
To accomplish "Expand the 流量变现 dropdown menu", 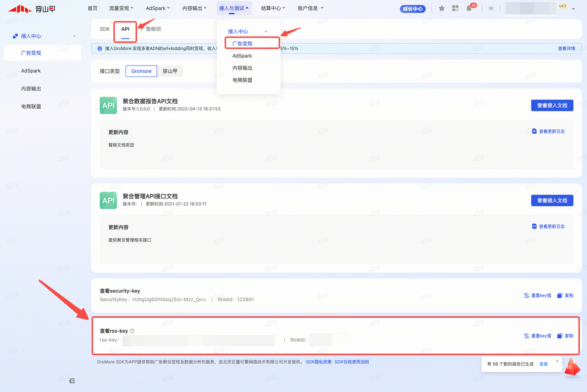I will 122,8.
